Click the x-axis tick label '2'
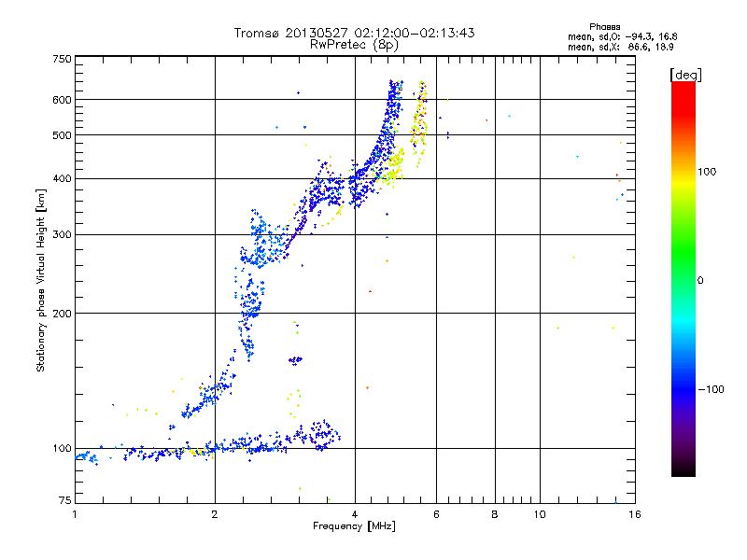 click(x=215, y=514)
